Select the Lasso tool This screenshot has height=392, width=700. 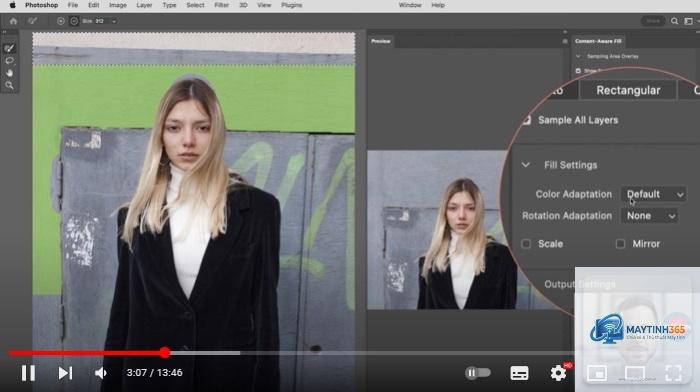click(9, 60)
